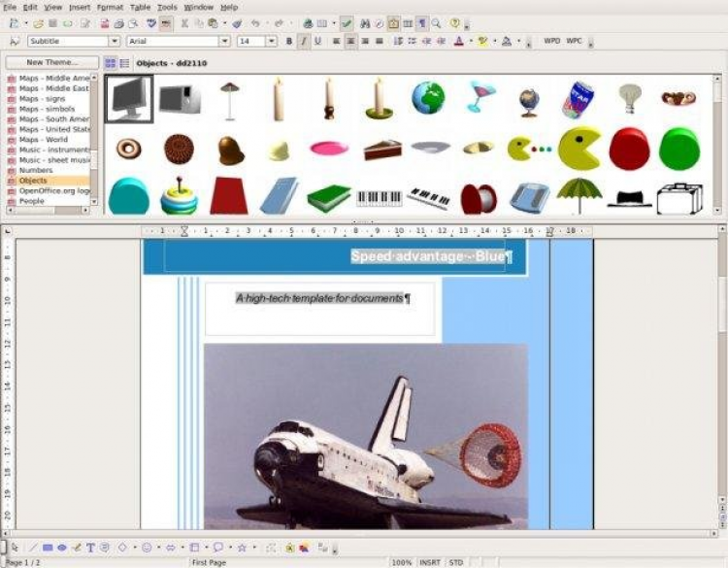
Task: Open the Tools menu
Action: 167,8
